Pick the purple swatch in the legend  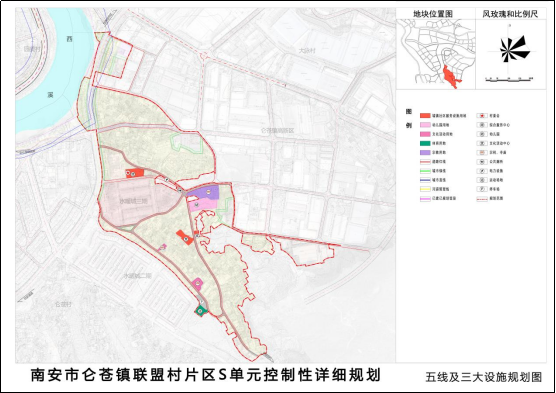click(x=425, y=153)
